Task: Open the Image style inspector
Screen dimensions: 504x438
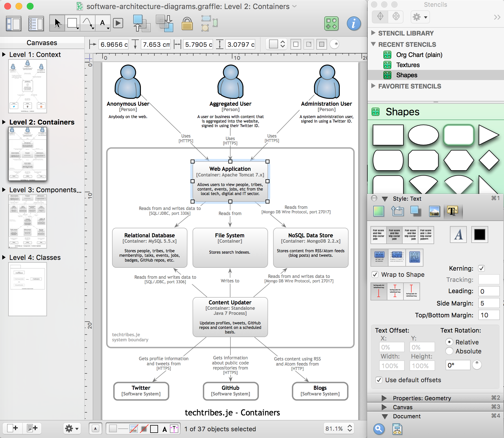Action: click(434, 211)
